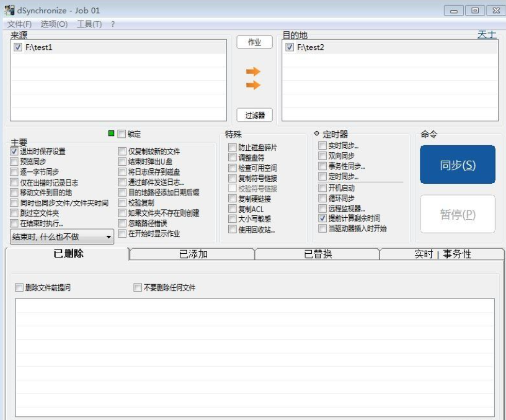Enable 远程监视器... checkbox
Image resolution: width=506 pixels, height=420 pixels.
click(323, 208)
